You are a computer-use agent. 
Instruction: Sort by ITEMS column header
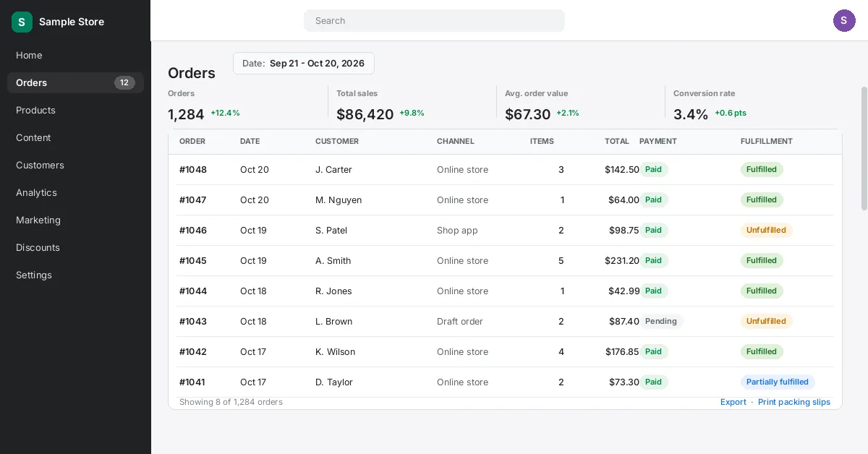(x=542, y=141)
